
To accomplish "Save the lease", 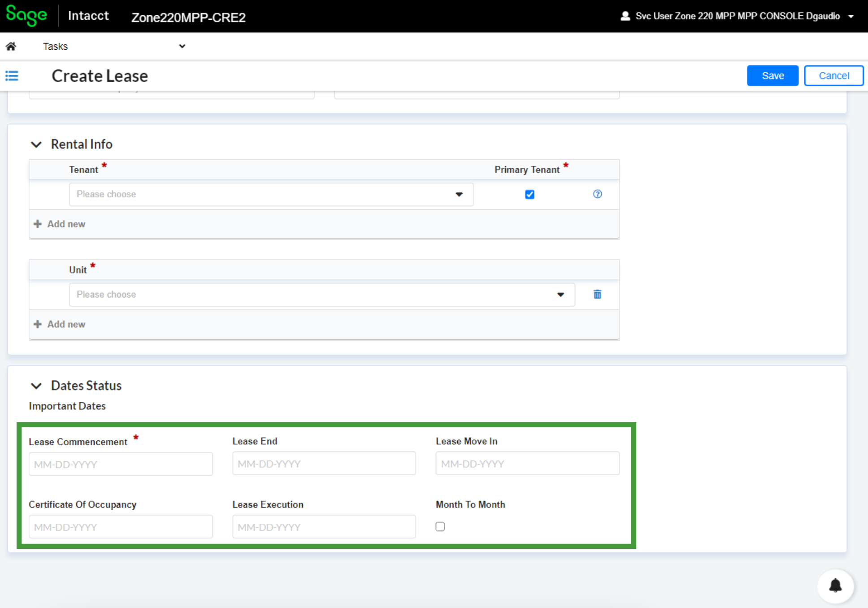I will click(x=773, y=75).
